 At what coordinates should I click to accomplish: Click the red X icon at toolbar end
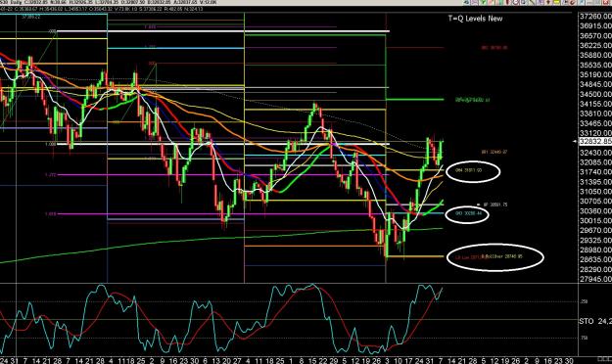(605, 2)
